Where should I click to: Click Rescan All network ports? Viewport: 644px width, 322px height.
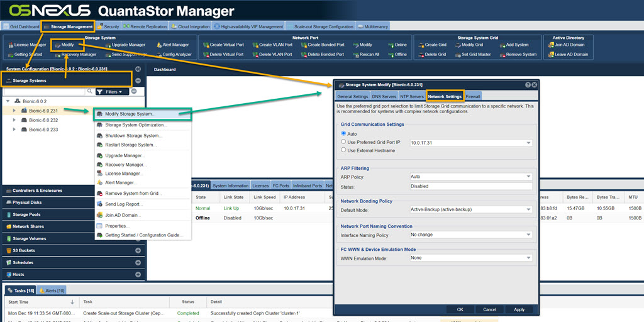[x=366, y=54]
